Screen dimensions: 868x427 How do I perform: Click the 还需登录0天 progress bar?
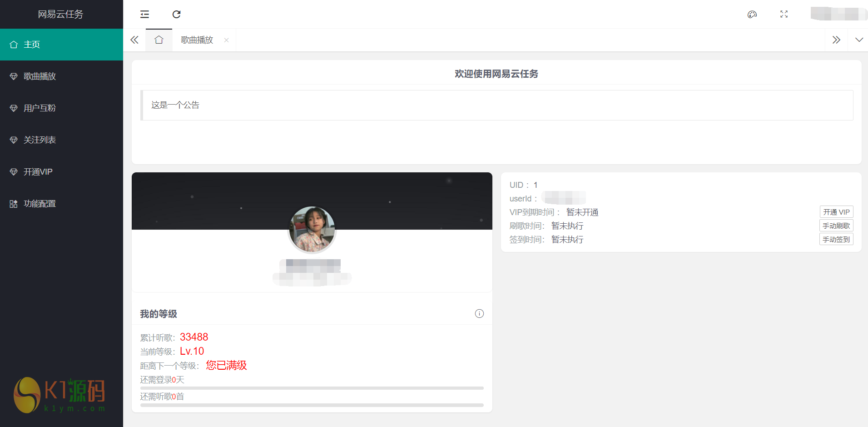tap(312, 388)
